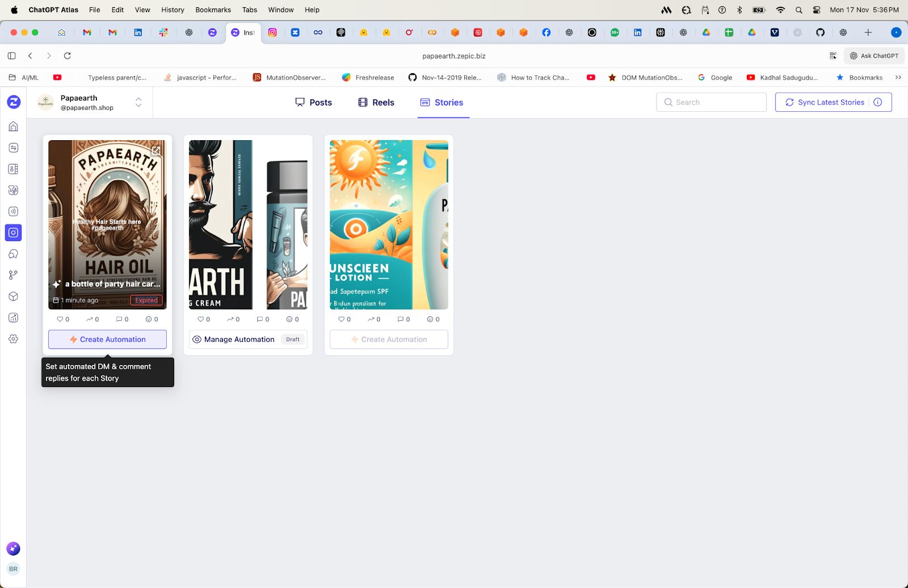This screenshot has height=588, width=908.
Task: Open the Freshrelease bookmark
Action: [368, 78]
